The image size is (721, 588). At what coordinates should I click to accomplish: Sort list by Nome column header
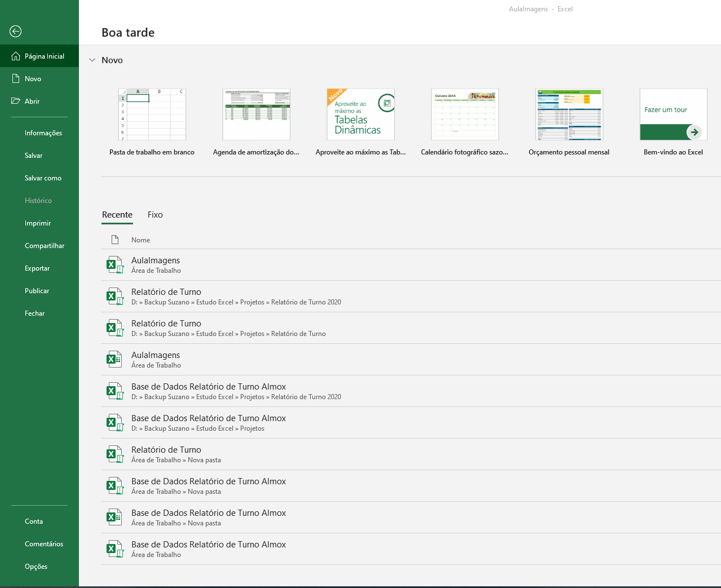pos(141,240)
